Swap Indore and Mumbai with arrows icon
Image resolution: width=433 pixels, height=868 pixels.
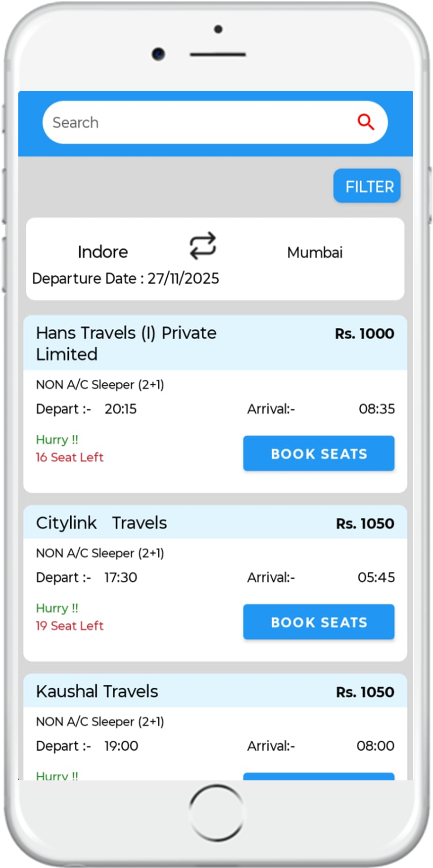pyautogui.click(x=203, y=246)
